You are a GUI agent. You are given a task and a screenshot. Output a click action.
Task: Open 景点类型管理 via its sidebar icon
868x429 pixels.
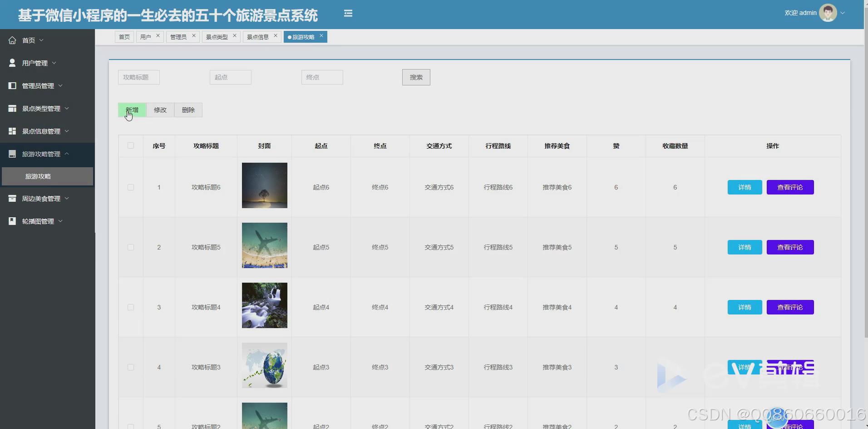tap(12, 108)
